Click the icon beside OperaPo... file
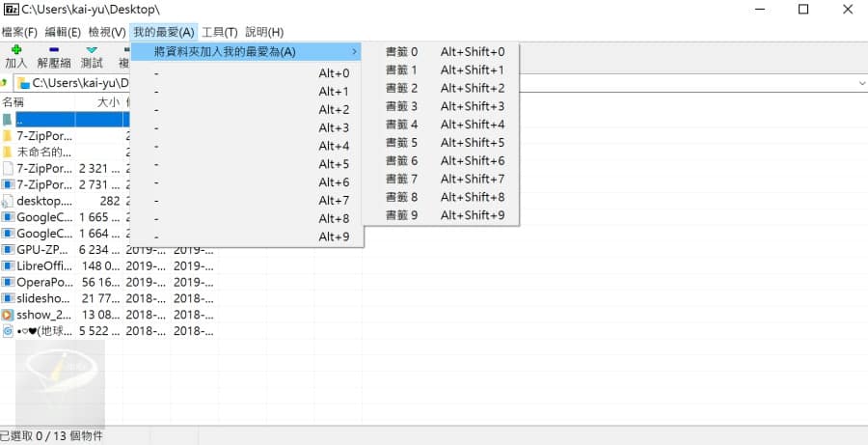The height and width of the screenshot is (445, 868). coord(7,282)
